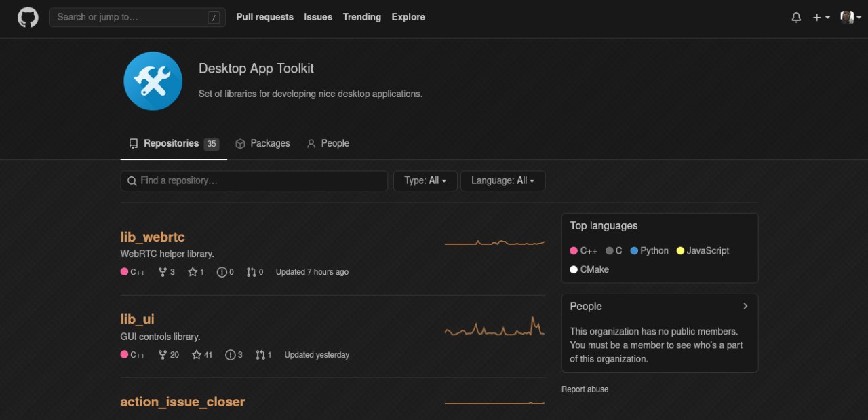This screenshot has height=420, width=868.
Task: Click lib_ui pink C++ language dot
Action: 124,355
